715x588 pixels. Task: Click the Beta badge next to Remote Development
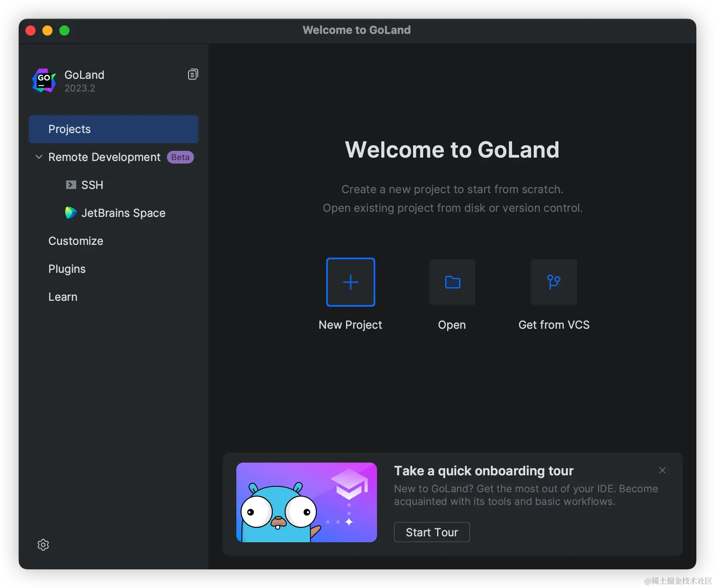click(x=180, y=157)
